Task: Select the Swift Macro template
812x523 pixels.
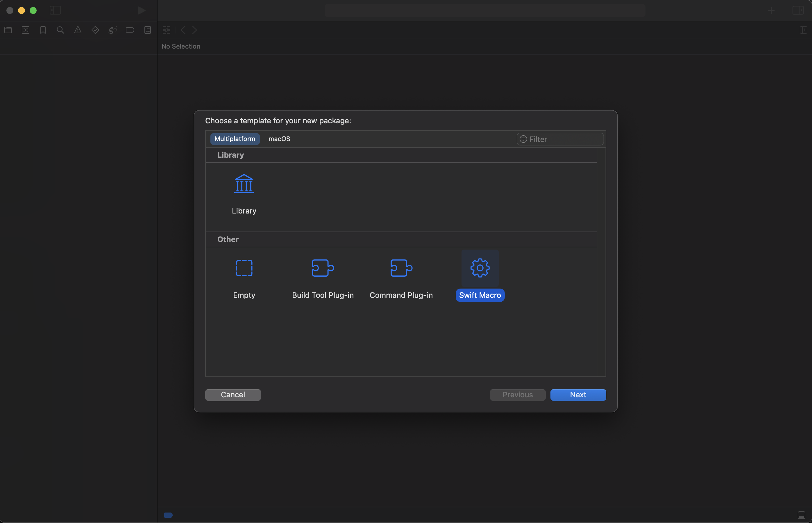Action: [480, 268]
